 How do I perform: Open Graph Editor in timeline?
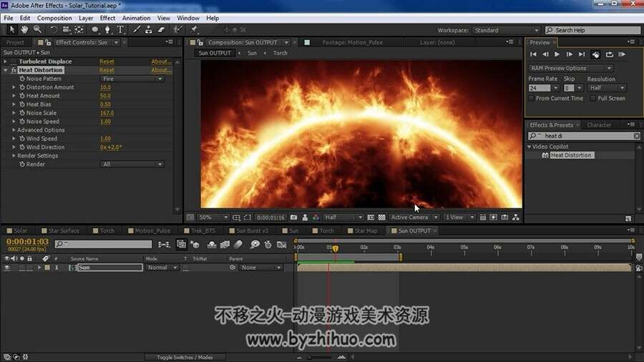281,244
